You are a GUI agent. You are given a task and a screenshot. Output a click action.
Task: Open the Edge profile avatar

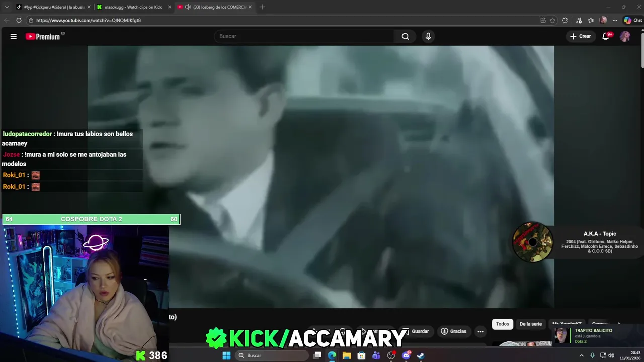point(603,20)
